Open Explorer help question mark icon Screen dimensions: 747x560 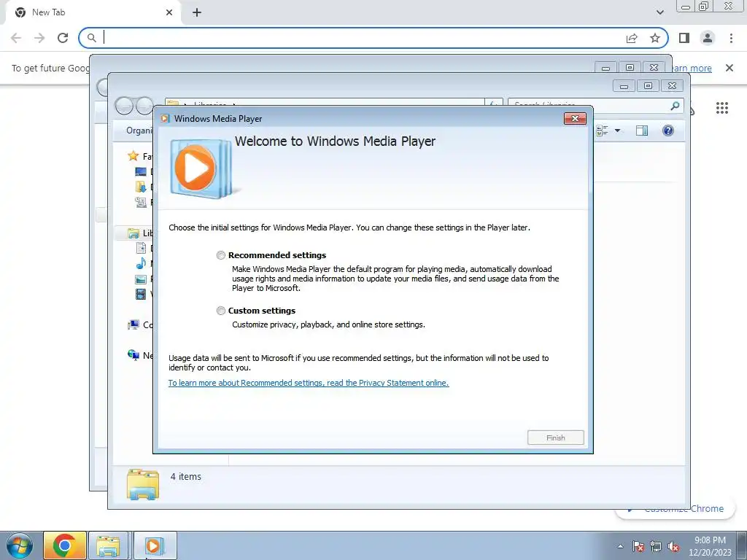tap(668, 131)
